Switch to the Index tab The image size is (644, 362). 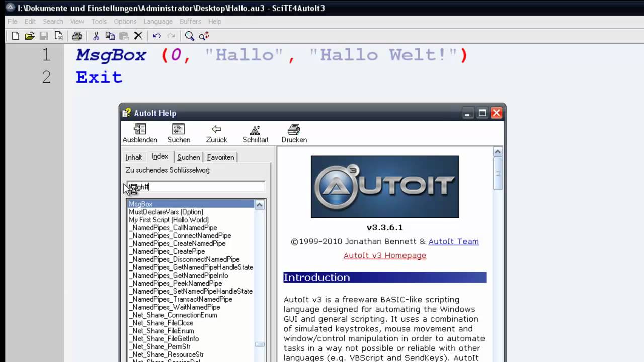[x=160, y=156]
